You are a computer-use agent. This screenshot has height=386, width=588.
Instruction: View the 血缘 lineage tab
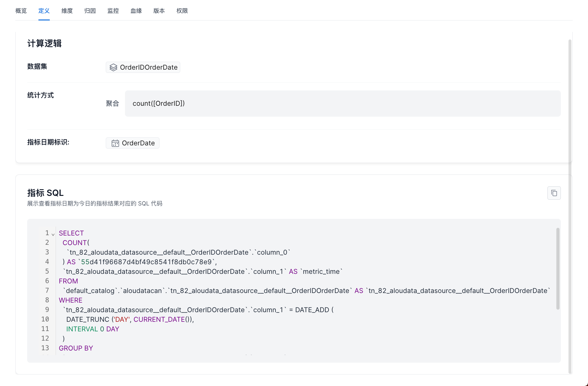pos(136,11)
